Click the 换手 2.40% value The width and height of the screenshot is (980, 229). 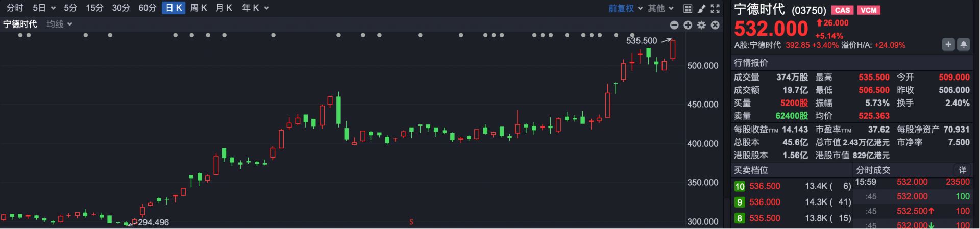coord(958,103)
